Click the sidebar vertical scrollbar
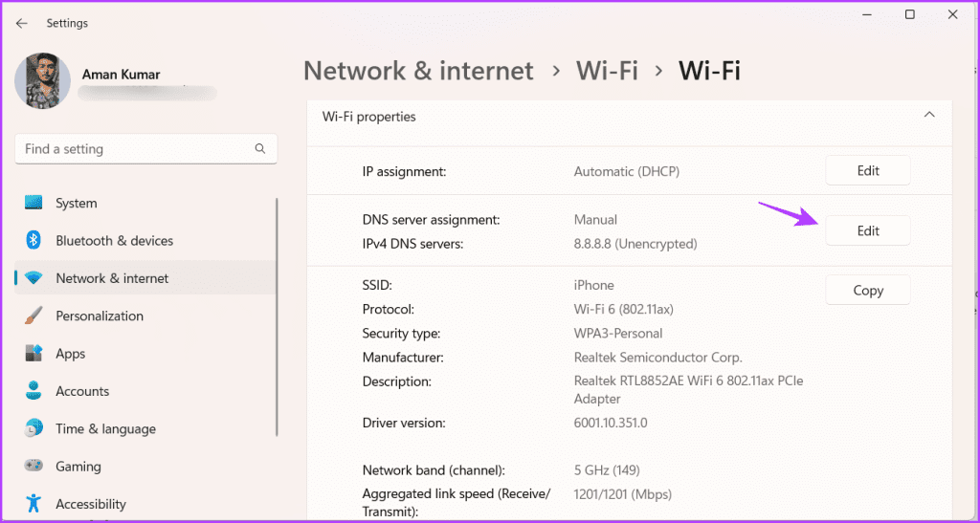This screenshot has height=523, width=980. pos(277,317)
